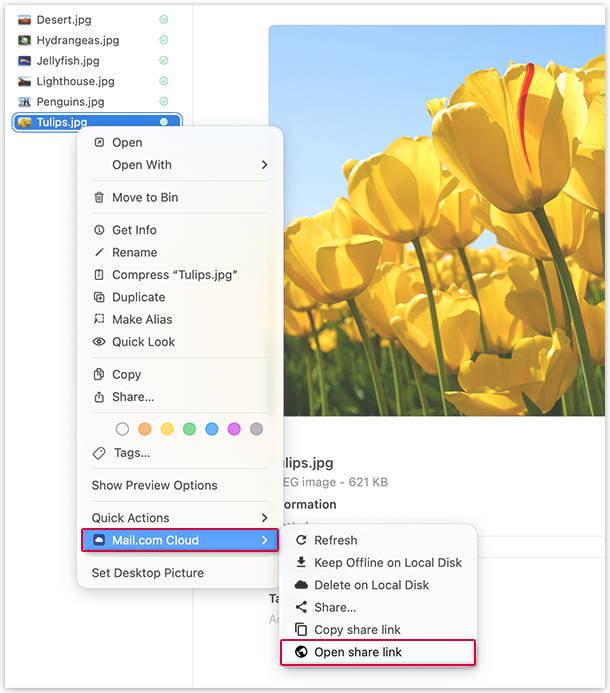Apply the purple color tag
Image resolution: width=610 pixels, height=693 pixels.
(234, 429)
